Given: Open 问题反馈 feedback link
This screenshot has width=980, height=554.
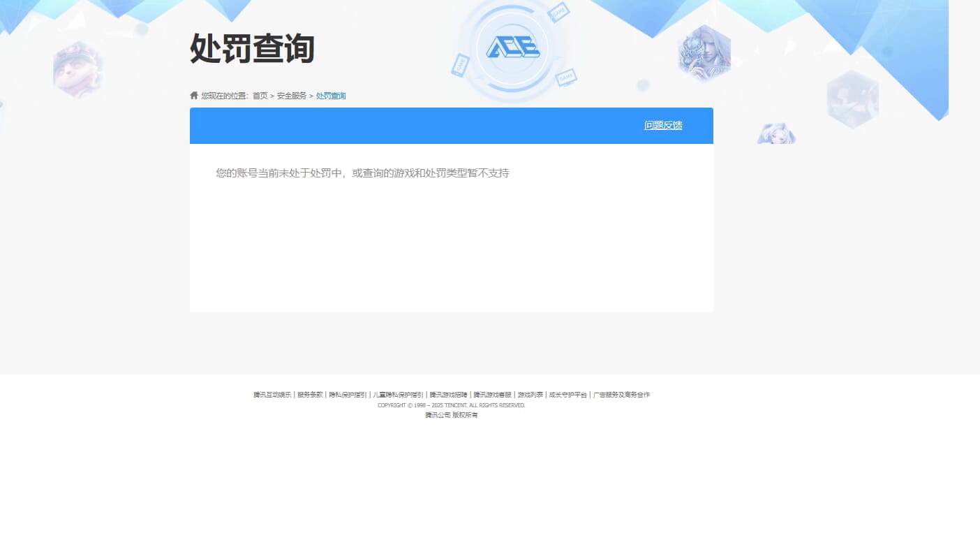Looking at the screenshot, I should pos(662,125).
